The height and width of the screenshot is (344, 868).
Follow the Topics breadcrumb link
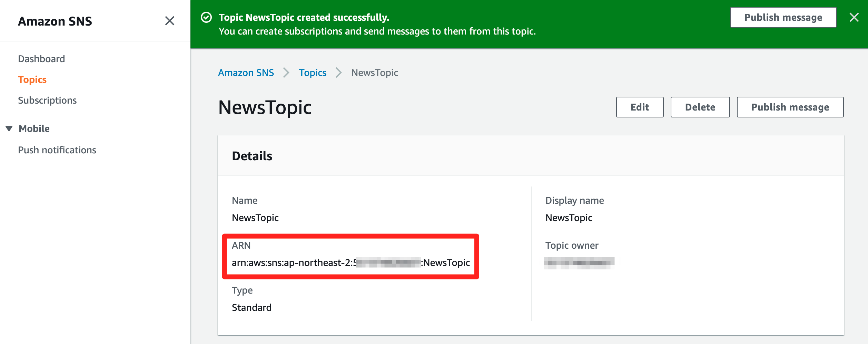click(313, 73)
